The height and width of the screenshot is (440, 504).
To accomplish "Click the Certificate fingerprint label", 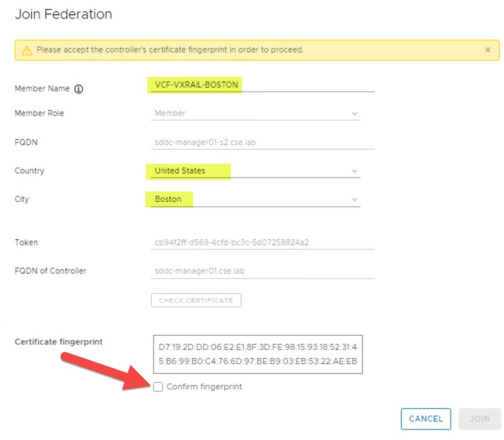I will point(58,342).
